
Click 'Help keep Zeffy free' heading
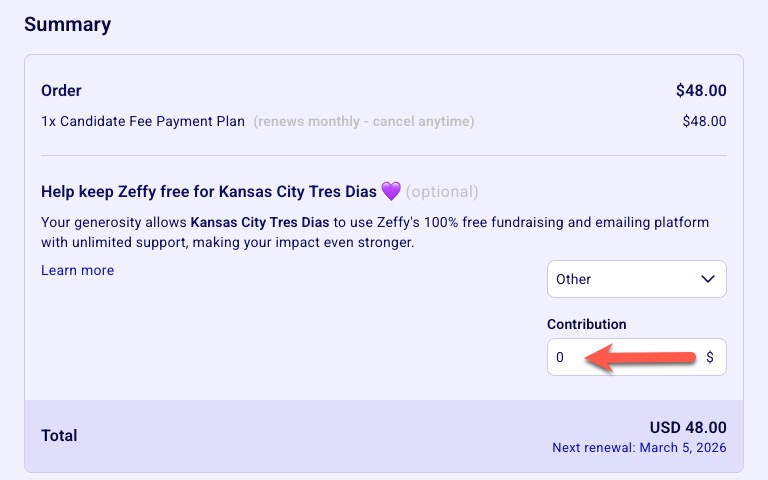[208, 191]
